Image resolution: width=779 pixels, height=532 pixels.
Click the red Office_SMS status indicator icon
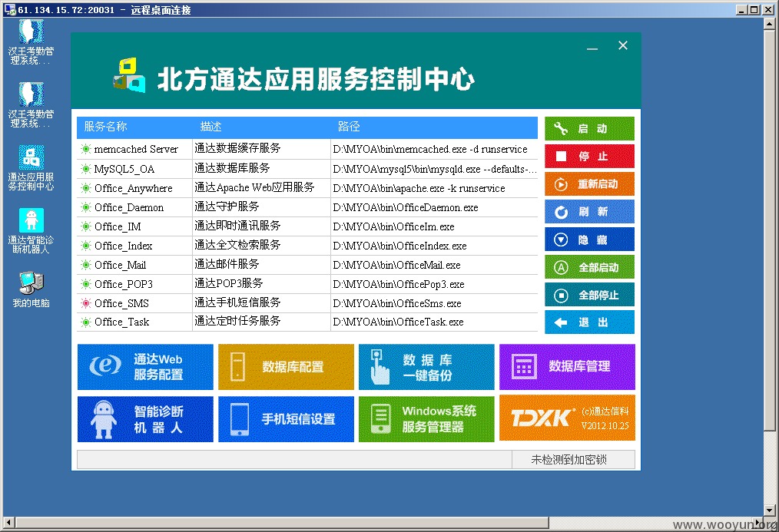click(x=86, y=303)
